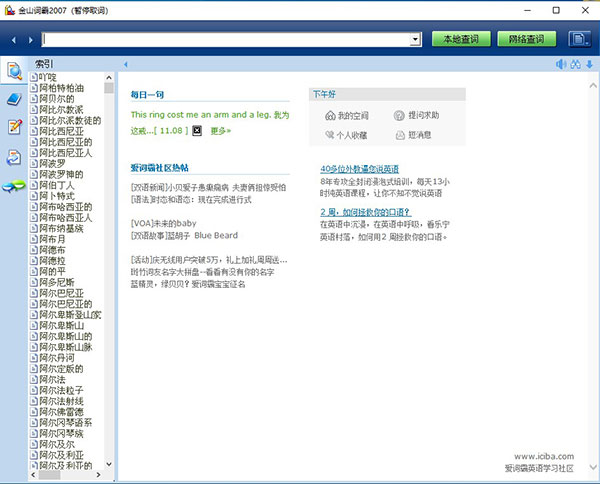
Task: Collapse the index panel with the arrow
Action: click(x=126, y=65)
